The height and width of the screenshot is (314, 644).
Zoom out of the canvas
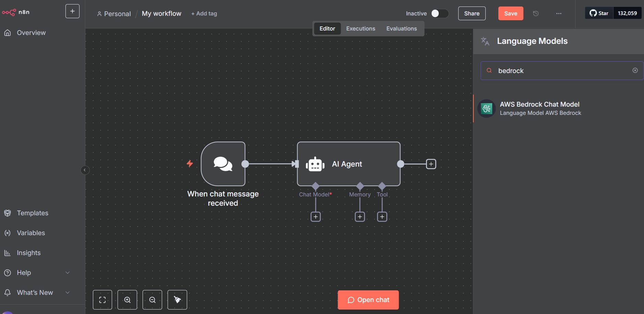(153, 300)
